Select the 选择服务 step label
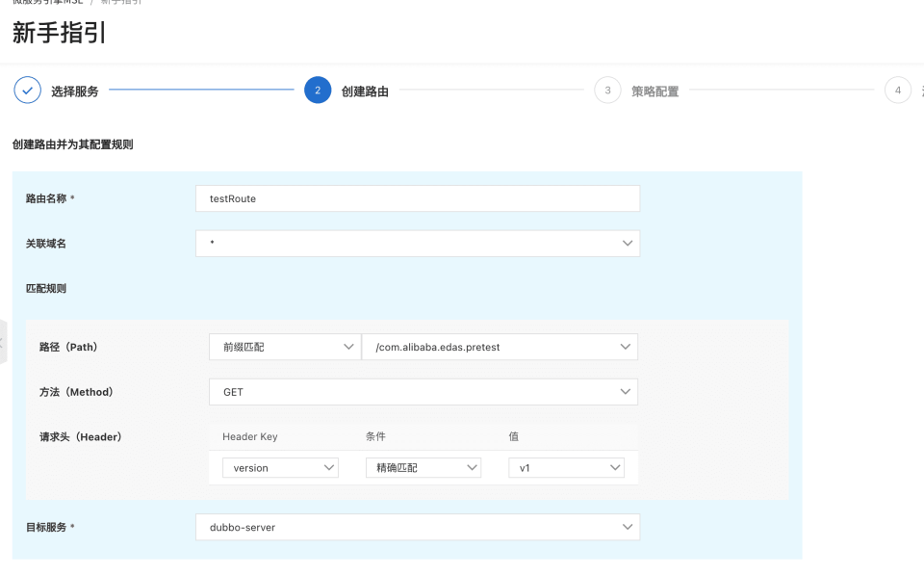 pos(75,91)
